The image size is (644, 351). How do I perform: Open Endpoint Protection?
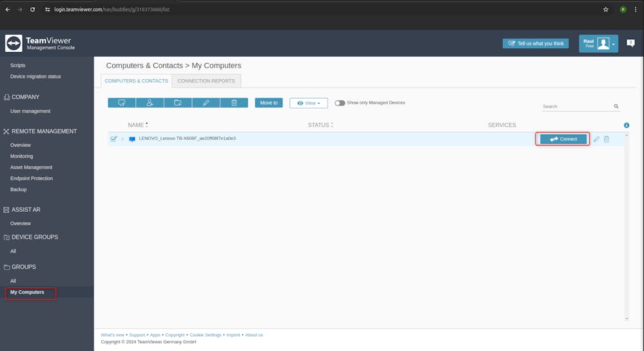click(x=32, y=178)
